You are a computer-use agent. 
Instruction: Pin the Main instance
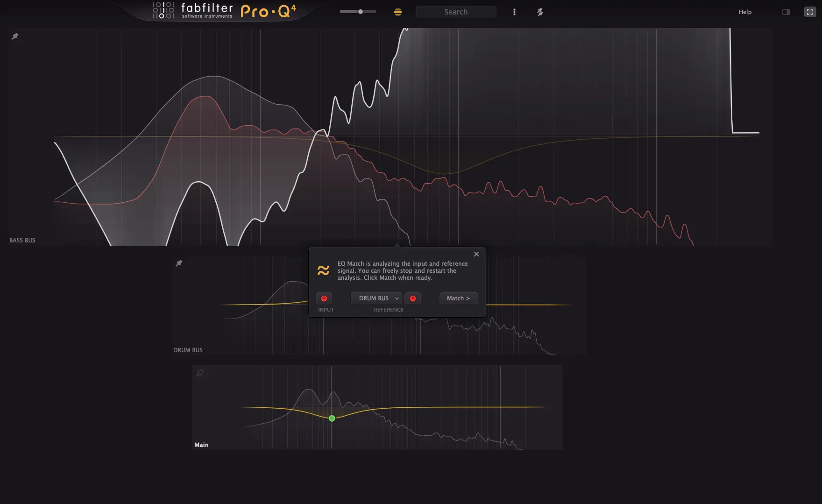click(200, 373)
